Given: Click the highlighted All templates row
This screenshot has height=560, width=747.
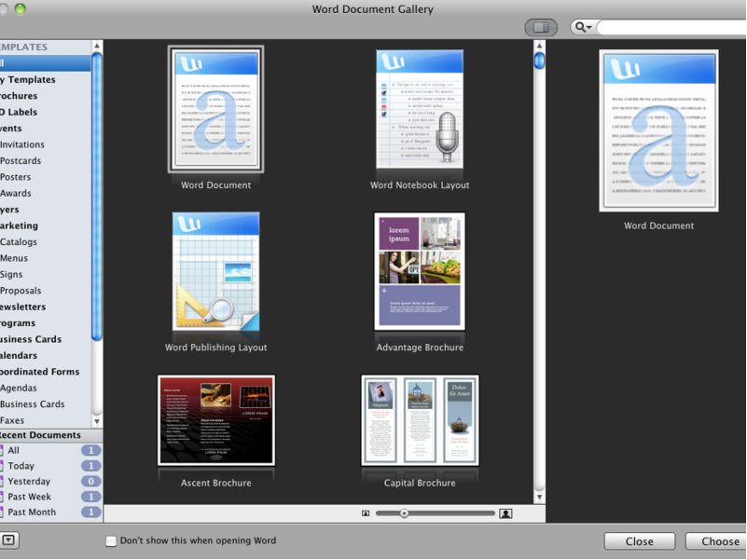Looking at the screenshot, I should point(46,62).
